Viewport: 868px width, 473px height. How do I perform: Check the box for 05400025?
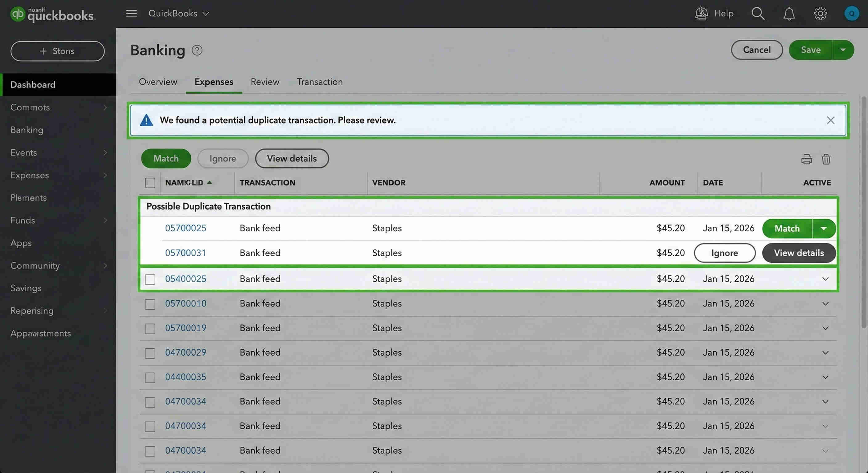click(x=150, y=279)
